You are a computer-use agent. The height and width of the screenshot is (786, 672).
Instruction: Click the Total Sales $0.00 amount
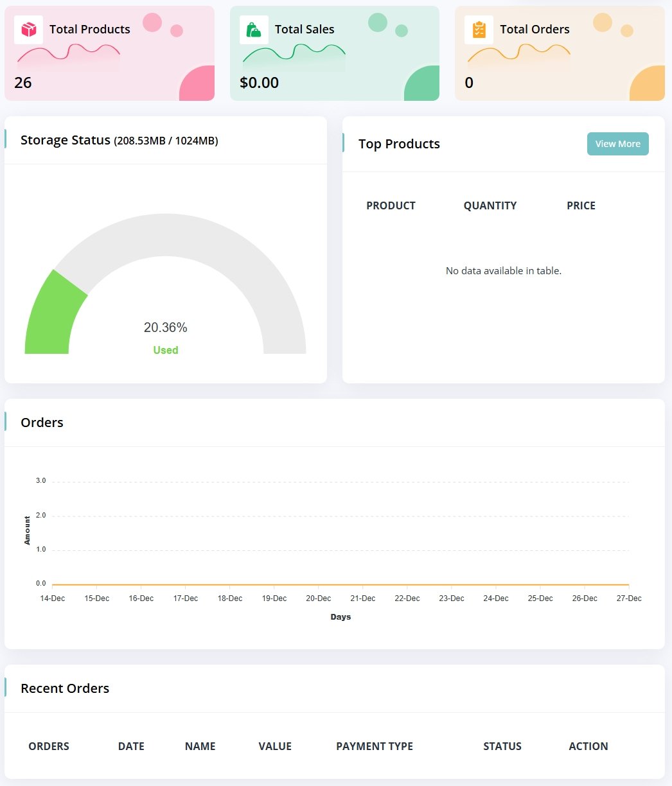pyautogui.click(x=259, y=83)
